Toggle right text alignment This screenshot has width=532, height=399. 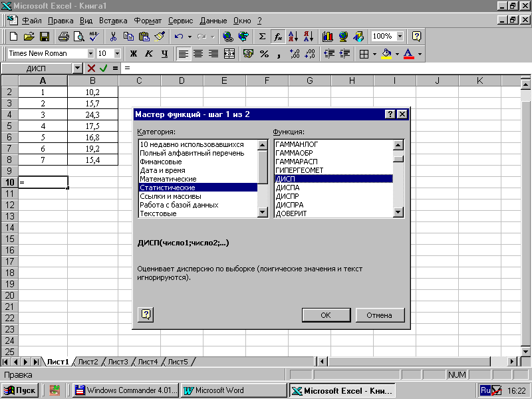coord(213,54)
